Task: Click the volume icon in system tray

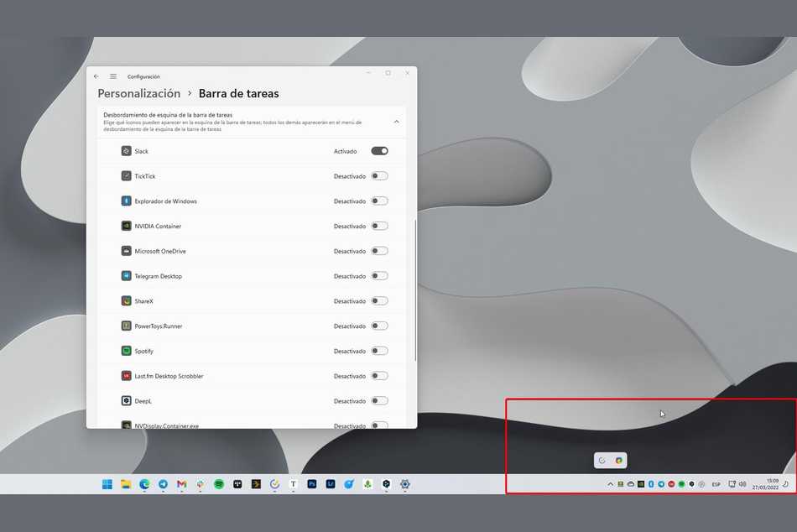Action: tap(742, 484)
